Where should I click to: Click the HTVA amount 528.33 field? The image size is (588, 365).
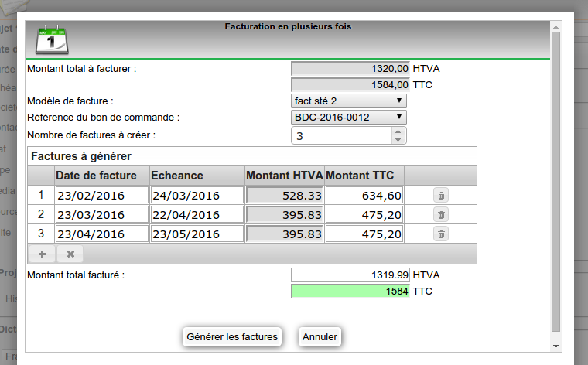pos(285,195)
